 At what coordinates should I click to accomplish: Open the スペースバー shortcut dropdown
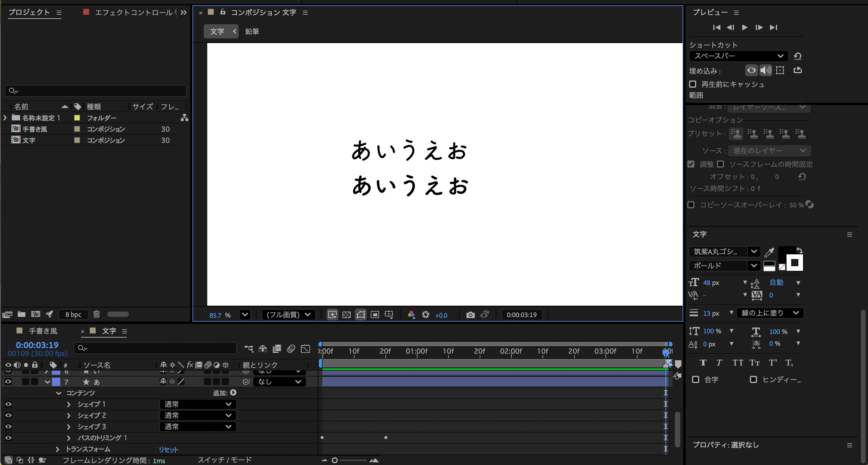(738, 56)
